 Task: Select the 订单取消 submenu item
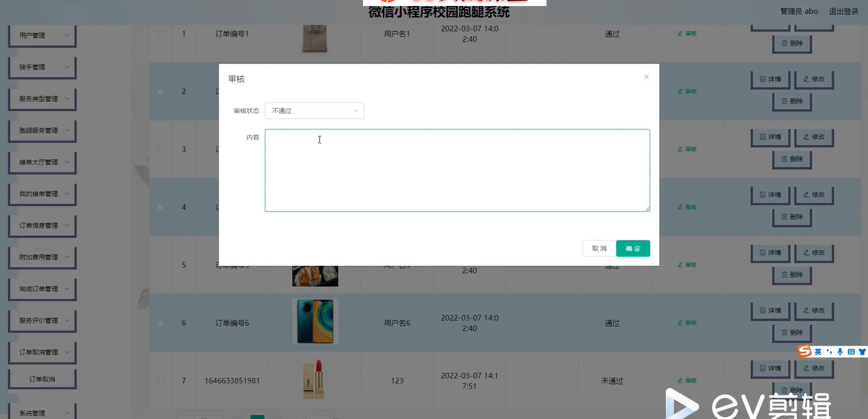tap(42, 379)
